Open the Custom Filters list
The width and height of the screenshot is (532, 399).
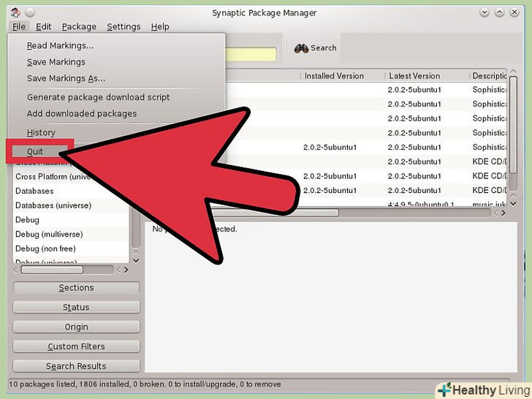coord(76,346)
